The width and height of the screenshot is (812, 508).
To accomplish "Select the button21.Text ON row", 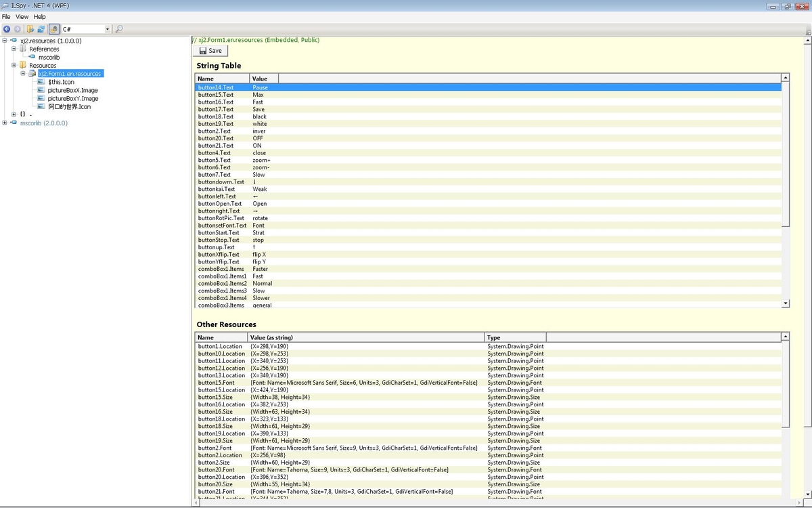I will coord(488,146).
